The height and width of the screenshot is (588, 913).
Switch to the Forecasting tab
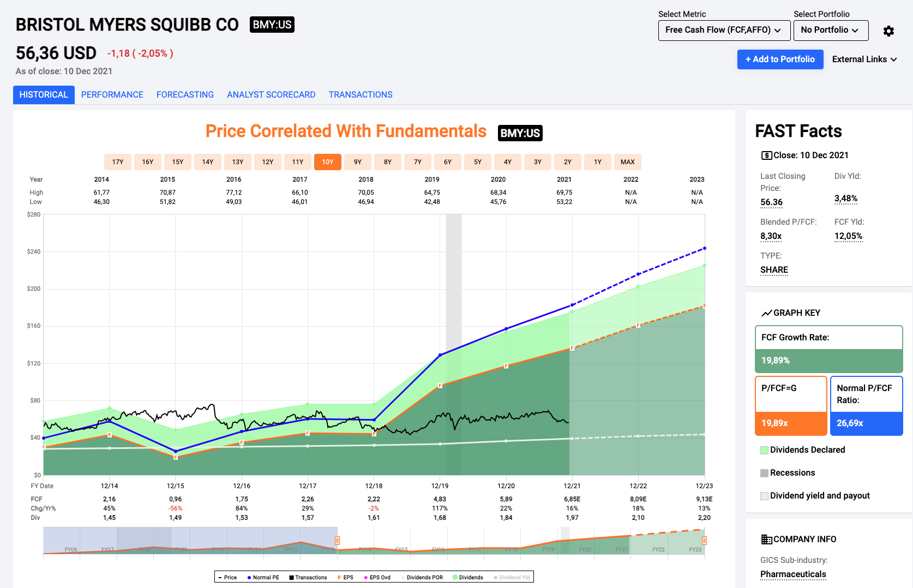point(185,95)
